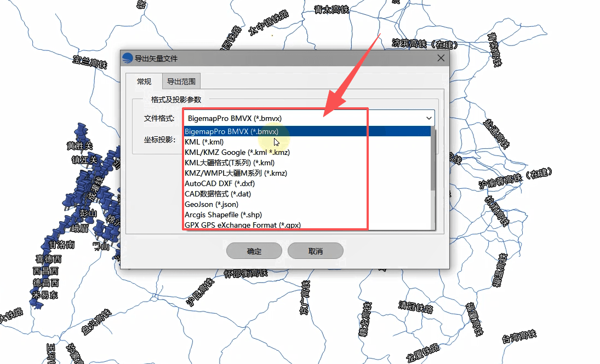Click the 怀邵衡高铁 map label
Viewport: 600px width, 364px height.
tap(245, 273)
